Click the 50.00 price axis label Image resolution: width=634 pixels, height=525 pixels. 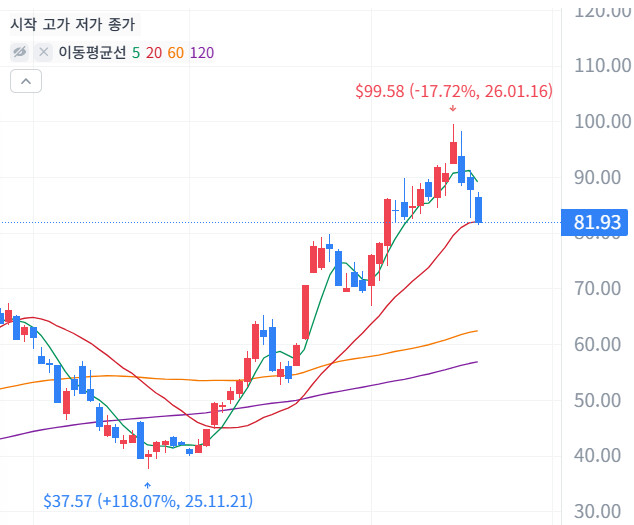click(598, 400)
